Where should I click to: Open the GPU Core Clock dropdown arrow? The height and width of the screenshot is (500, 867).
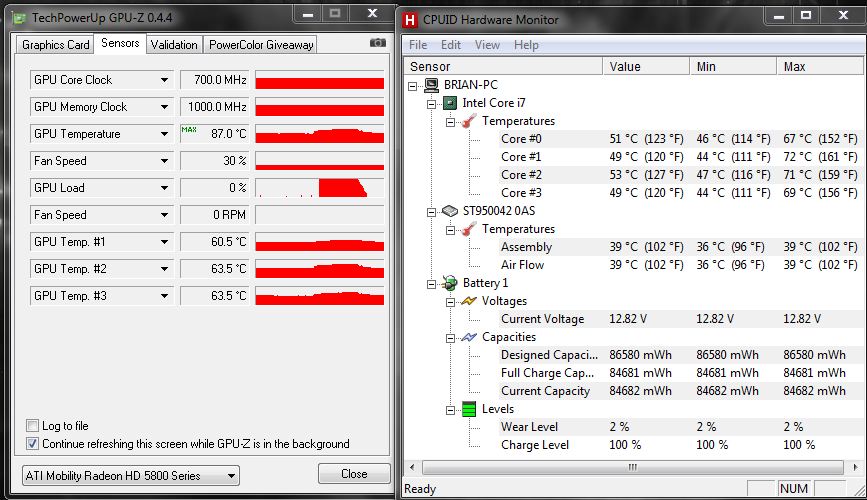(164, 80)
